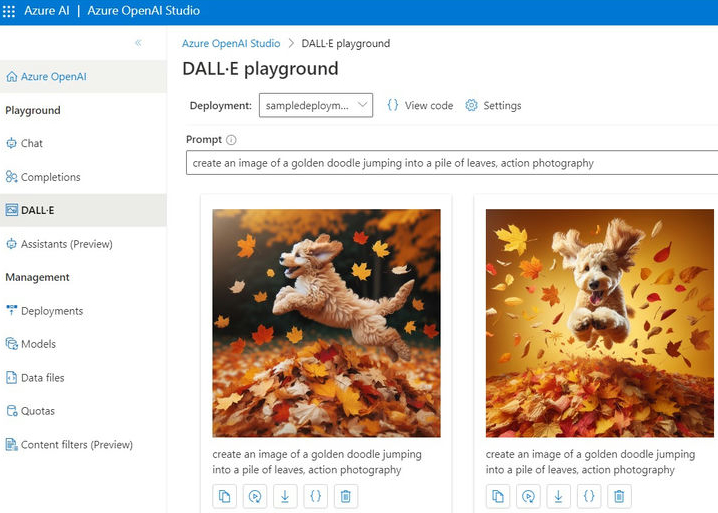Click the Prompt info icon
The height and width of the screenshot is (513, 718).
pos(231,140)
